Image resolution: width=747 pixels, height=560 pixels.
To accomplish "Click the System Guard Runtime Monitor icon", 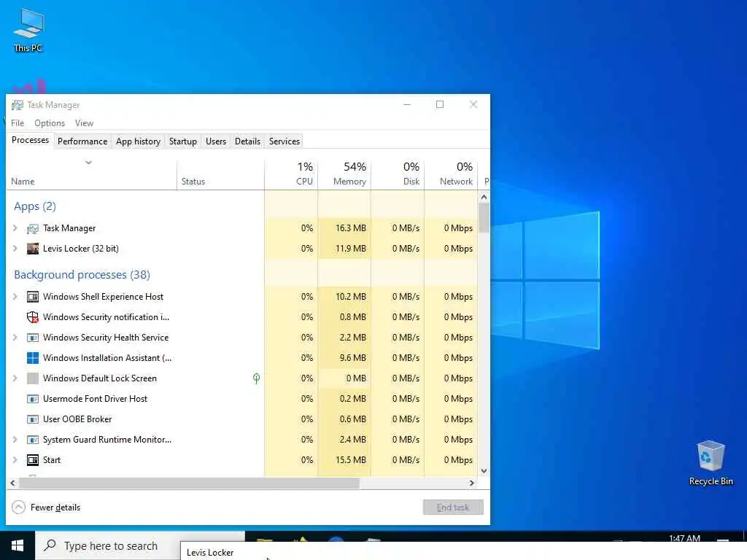I will 32,440.
